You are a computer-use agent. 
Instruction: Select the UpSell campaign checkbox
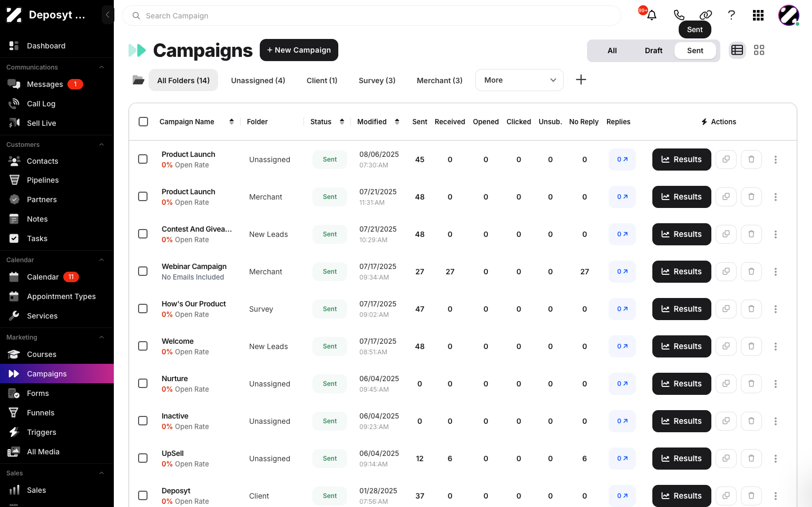(x=143, y=458)
